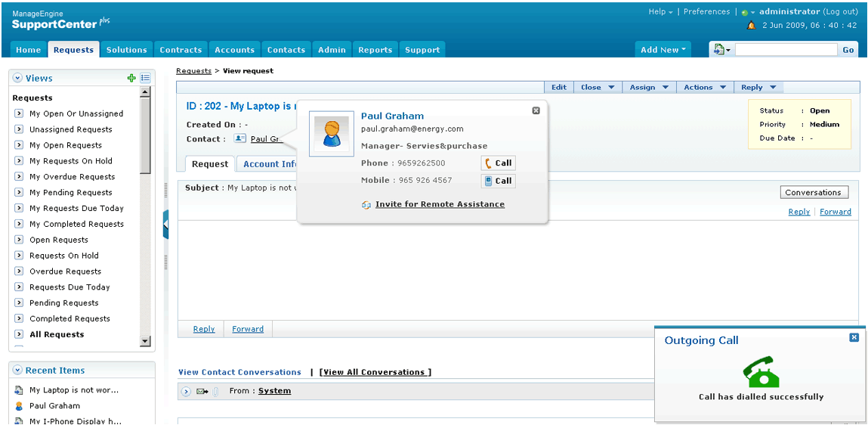Click the Conversations button
Screen dimensions: 868x425
[x=813, y=192]
